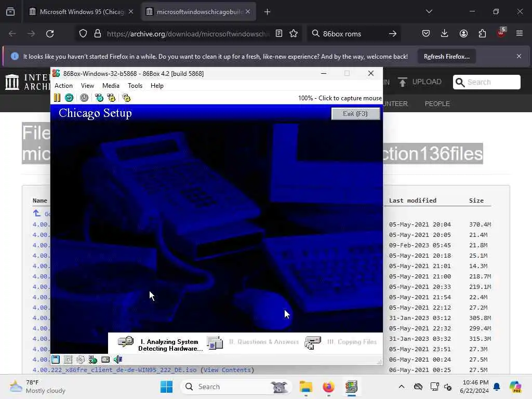Image resolution: width=532 pixels, height=399 pixels.
Task: Open the weather widget showing 78°F
Action: coord(37,387)
